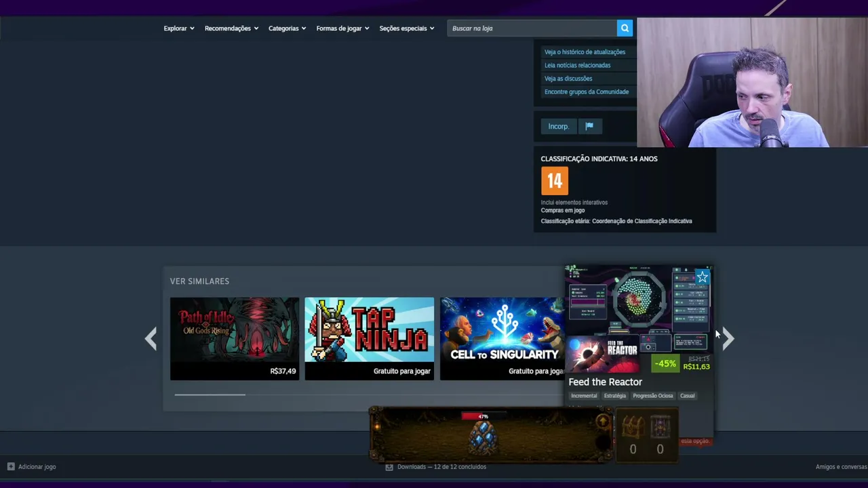The image size is (868, 488).
Task: Click the -45% discount badge
Action: pyautogui.click(x=665, y=364)
